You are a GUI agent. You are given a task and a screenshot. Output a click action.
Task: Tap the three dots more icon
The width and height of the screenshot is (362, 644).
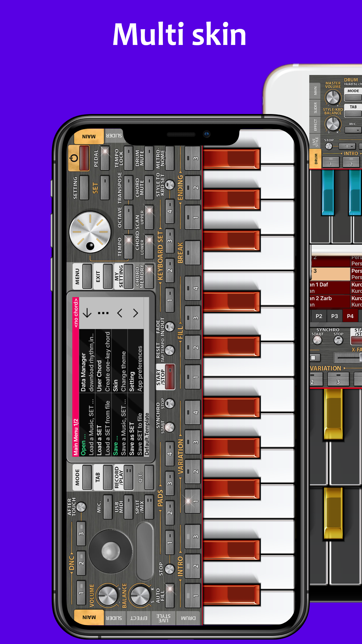(103, 313)
